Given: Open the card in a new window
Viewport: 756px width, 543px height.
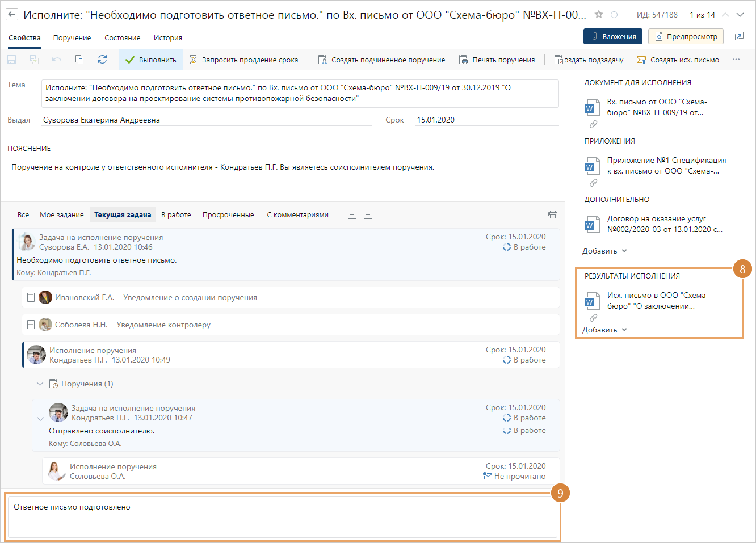Looking at the screenshot, I should 739,36.
